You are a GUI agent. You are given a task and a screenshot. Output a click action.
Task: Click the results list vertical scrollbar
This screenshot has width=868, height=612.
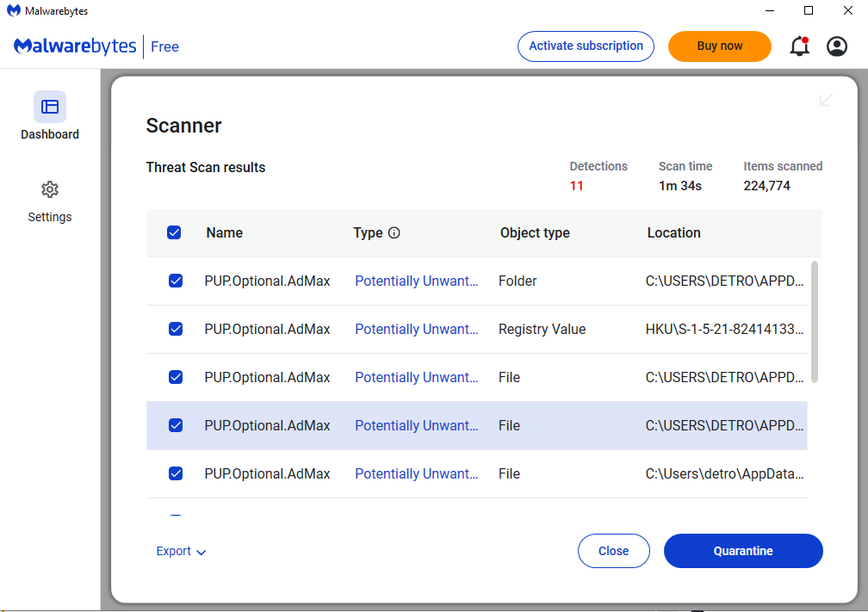[815, 321]
